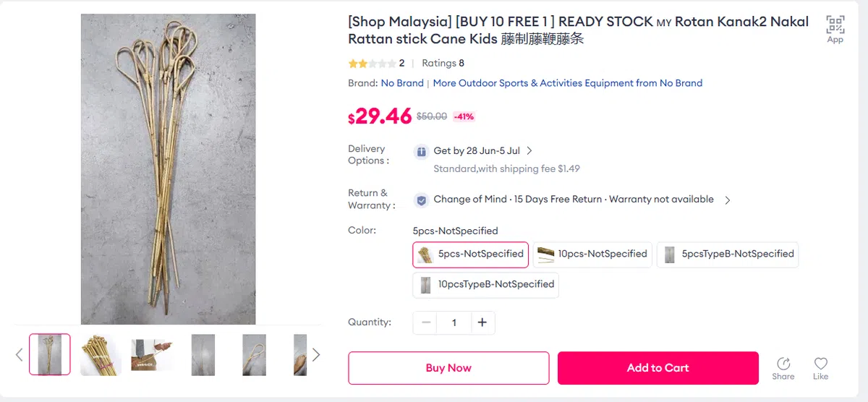
Task: Select the 5pcs-NotSpecified variant
Action: [x=471, y=255]
